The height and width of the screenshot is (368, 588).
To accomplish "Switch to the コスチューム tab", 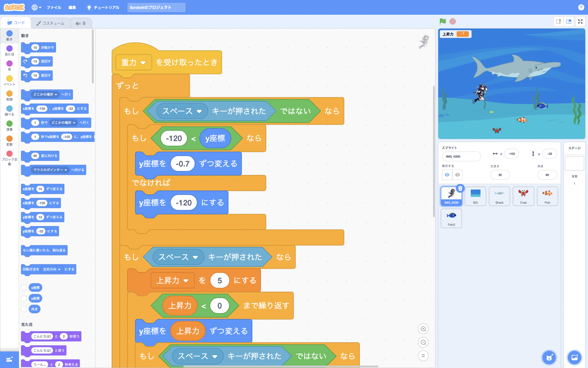I will (x=50, y=23).
